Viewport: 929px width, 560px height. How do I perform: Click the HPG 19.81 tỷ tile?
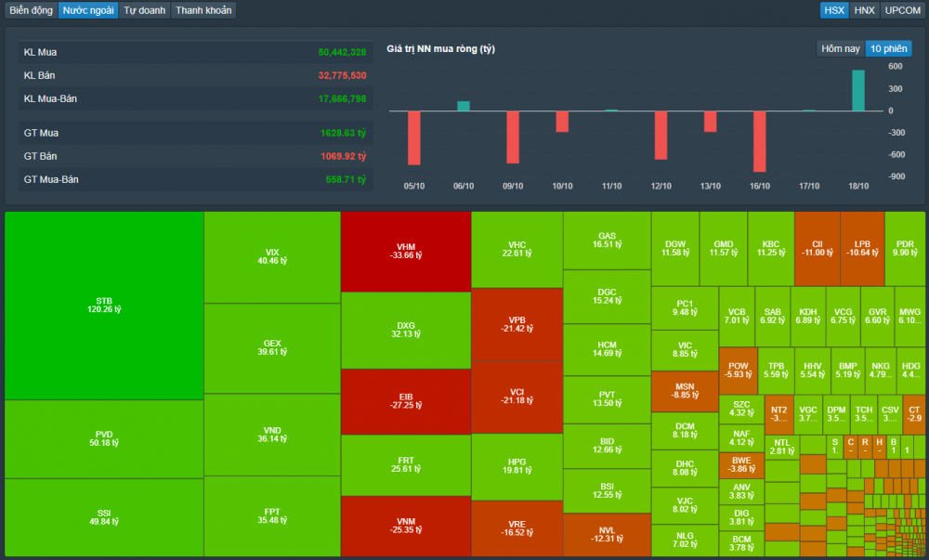pos(517,466)
